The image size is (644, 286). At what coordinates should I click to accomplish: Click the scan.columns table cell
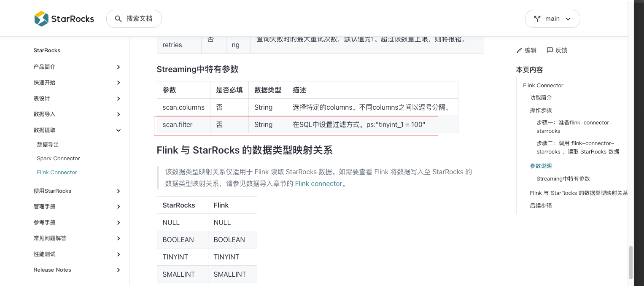[183, 107]
